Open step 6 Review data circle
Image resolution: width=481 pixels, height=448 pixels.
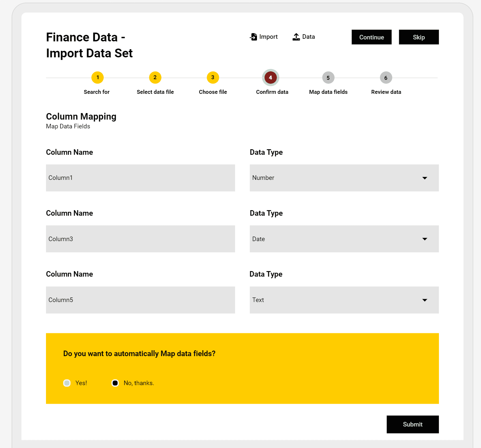[x=386, y=78]
